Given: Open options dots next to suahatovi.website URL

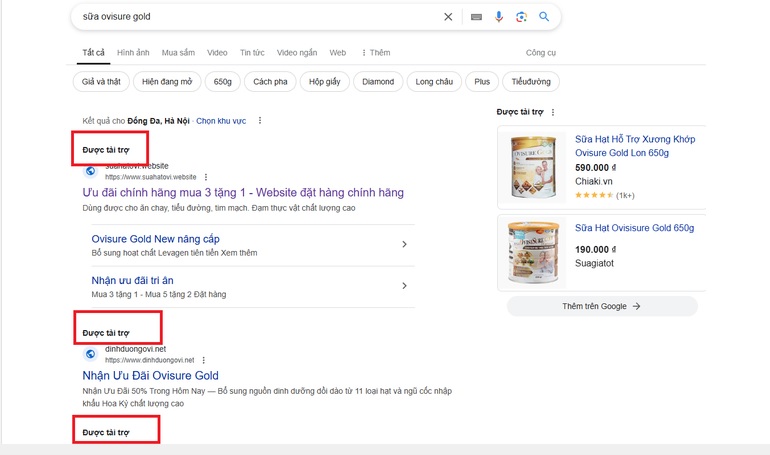Looking at the screenshot, I should [x=206, y=177].
